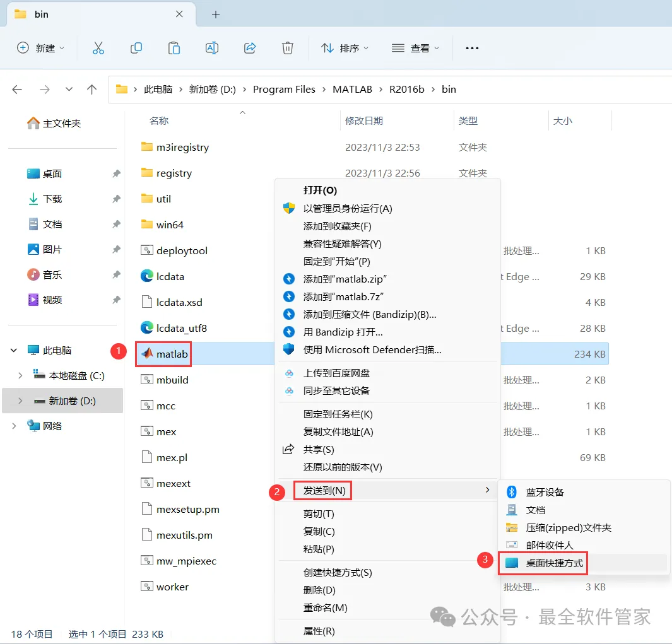Open 桌面 desktop in sidebar
Image resolution: width=672 pixels, height=644 pixels.
(x=45, y=173)
